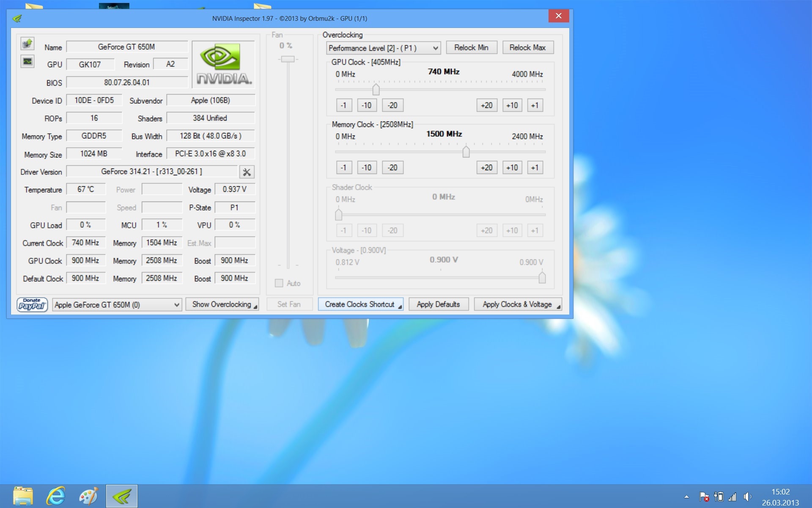Click the PayPal Donate icon

[x=32, y=304]
